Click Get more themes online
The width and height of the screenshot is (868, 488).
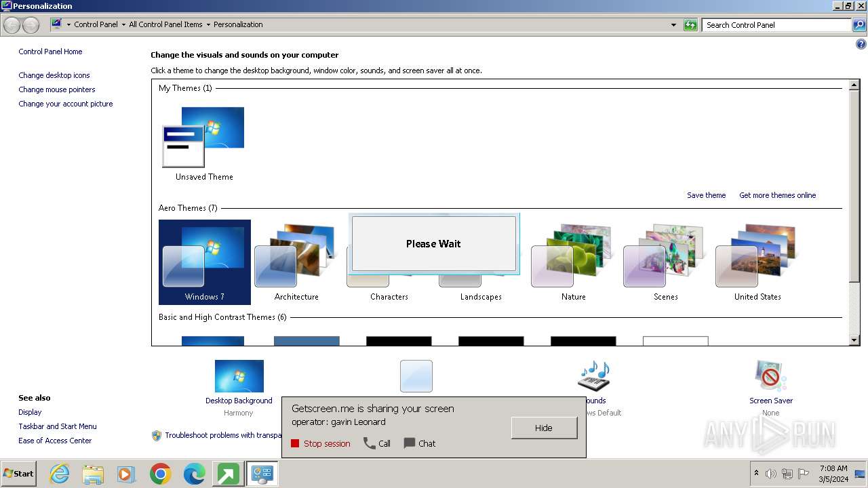(777, 195)
